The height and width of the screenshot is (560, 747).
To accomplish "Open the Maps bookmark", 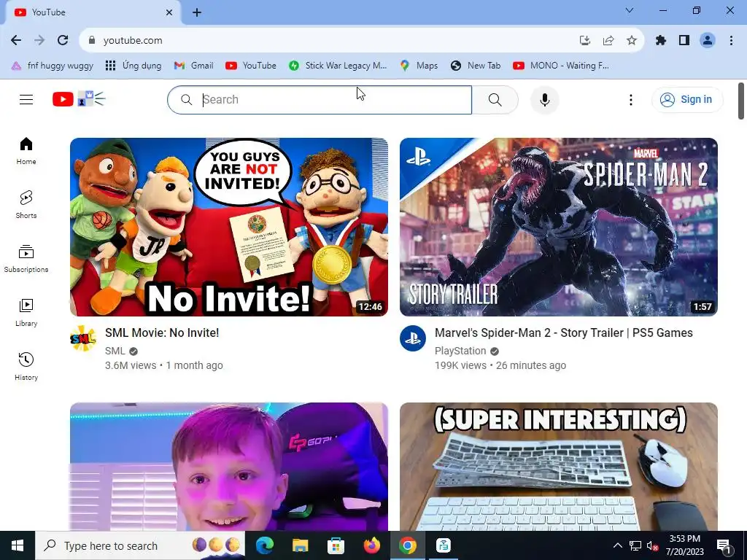I will point(419,66).
